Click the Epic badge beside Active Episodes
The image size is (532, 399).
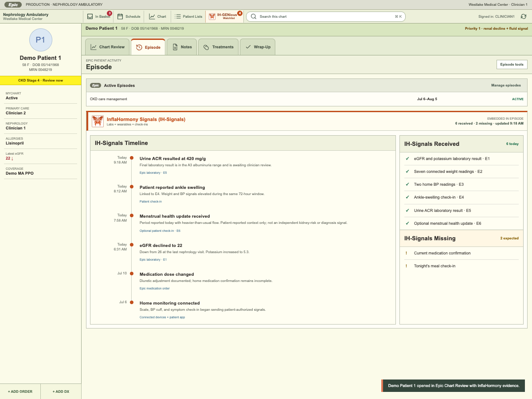(95, 85)
